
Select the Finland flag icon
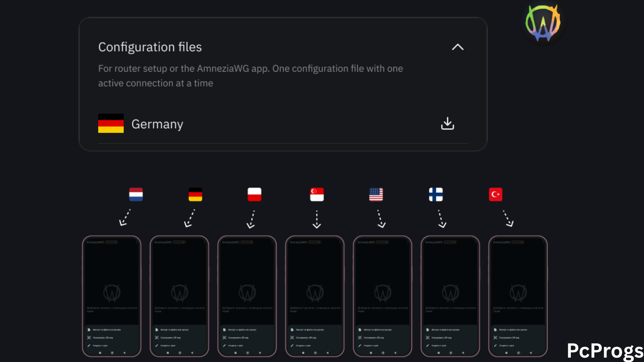(436, 194)
